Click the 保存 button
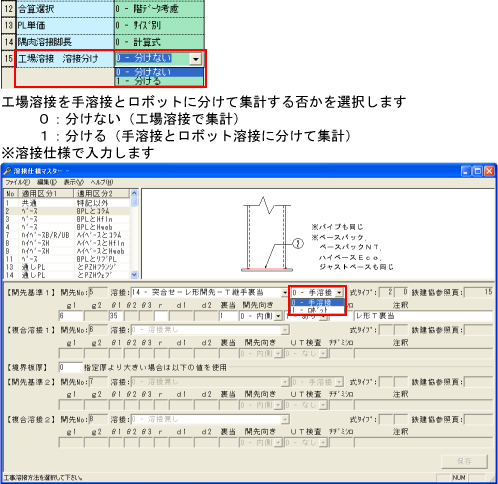This screenshot has width=498, height=484. (x=464, y=461)
